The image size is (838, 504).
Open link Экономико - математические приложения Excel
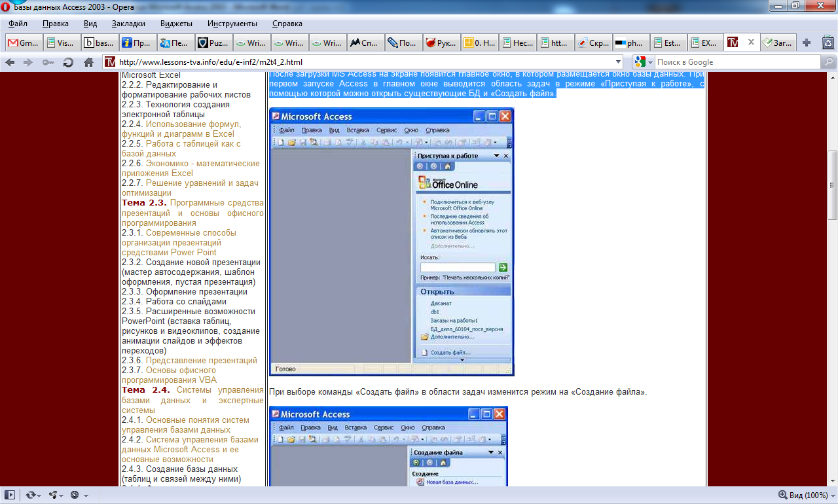click(191, 168)
